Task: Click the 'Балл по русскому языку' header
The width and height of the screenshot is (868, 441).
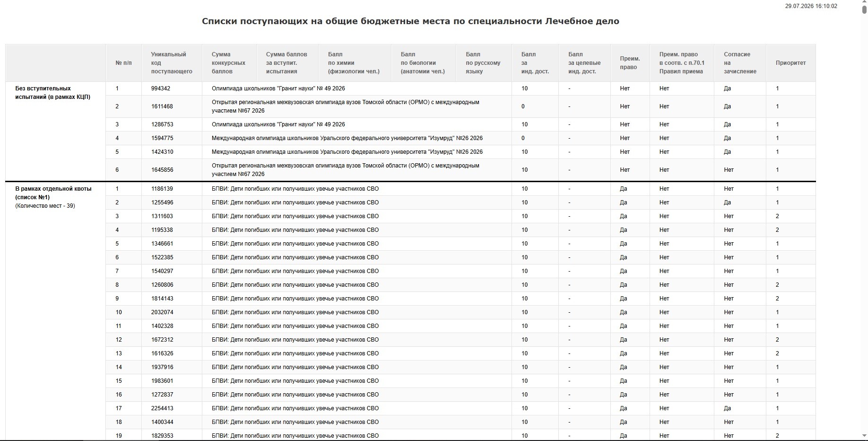Action: click(x=483, y=63)
